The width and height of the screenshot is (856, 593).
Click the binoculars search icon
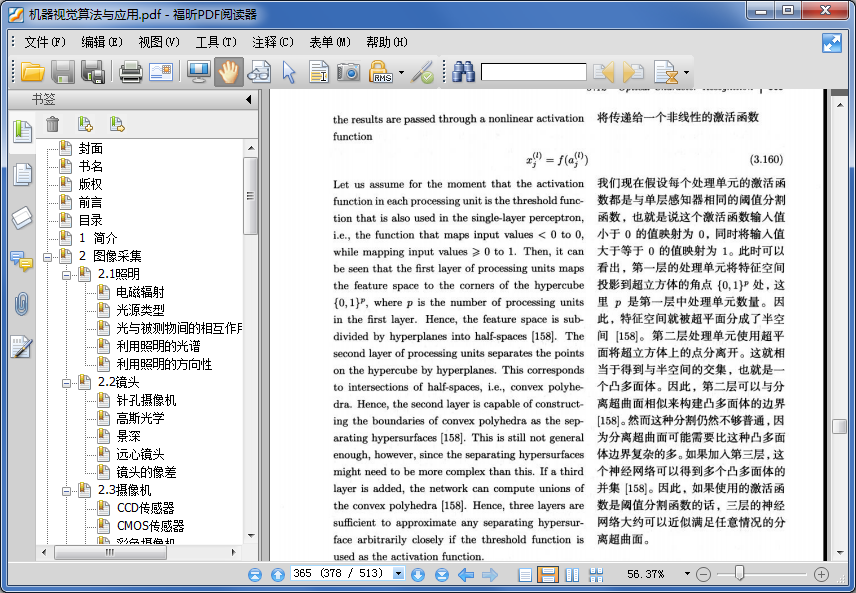coord(463,72)
